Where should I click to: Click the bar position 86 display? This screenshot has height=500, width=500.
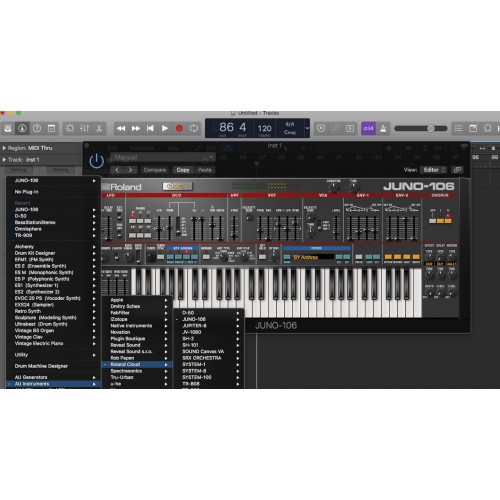coord(226,127)
